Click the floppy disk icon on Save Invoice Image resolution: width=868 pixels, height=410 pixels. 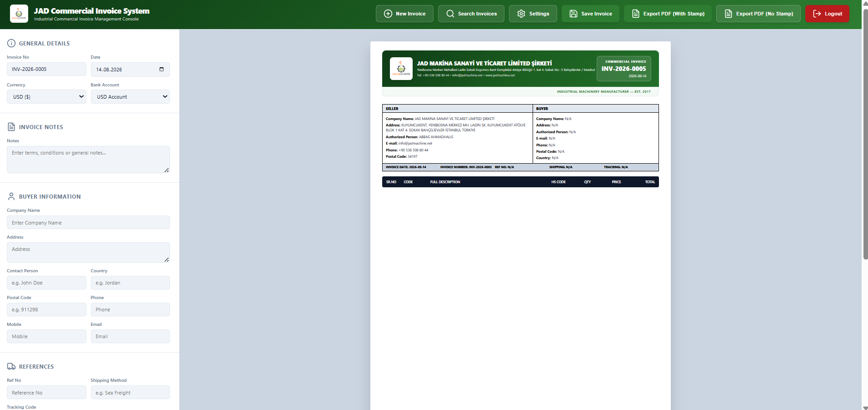tap(574, 14)
